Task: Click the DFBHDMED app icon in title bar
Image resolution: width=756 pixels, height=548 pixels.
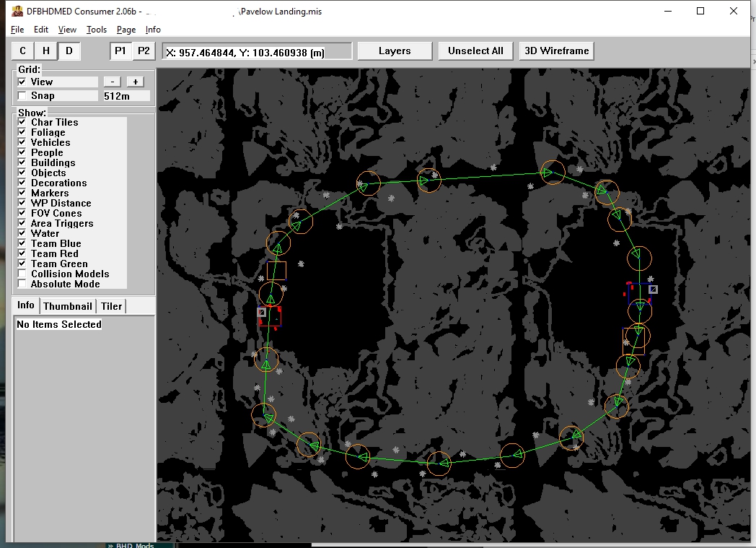Action: [17, 11]
